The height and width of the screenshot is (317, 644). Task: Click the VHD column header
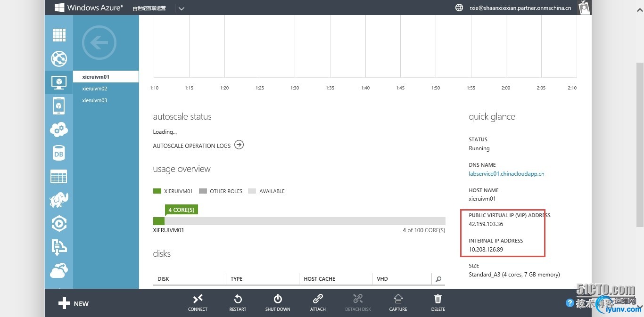click(402, 279)
